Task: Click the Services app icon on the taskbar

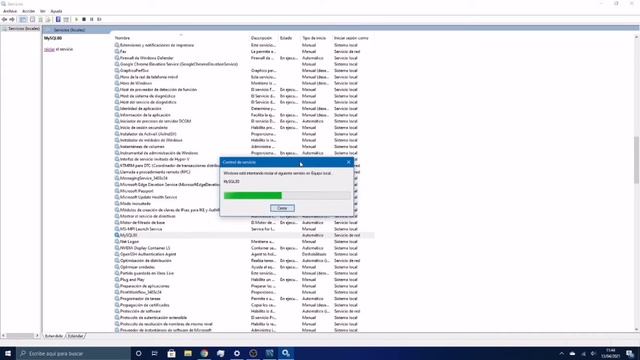Action: tap(286, 353)
